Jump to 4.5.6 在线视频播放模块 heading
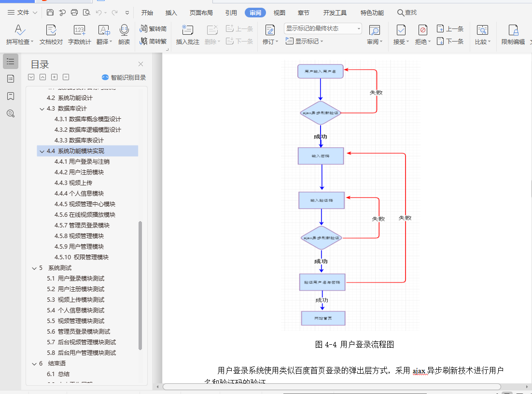This screenshot has width=532, height=394. coord(85,215)
